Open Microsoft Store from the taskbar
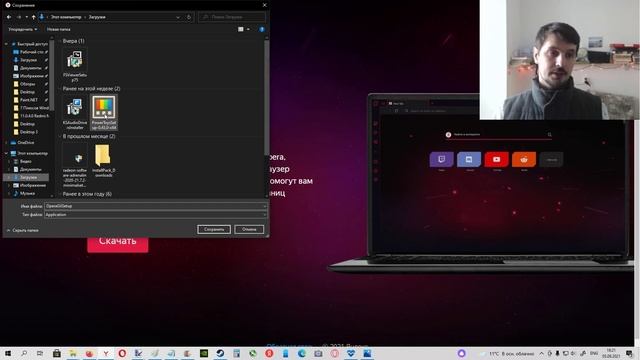 click(x=57, y=353)
